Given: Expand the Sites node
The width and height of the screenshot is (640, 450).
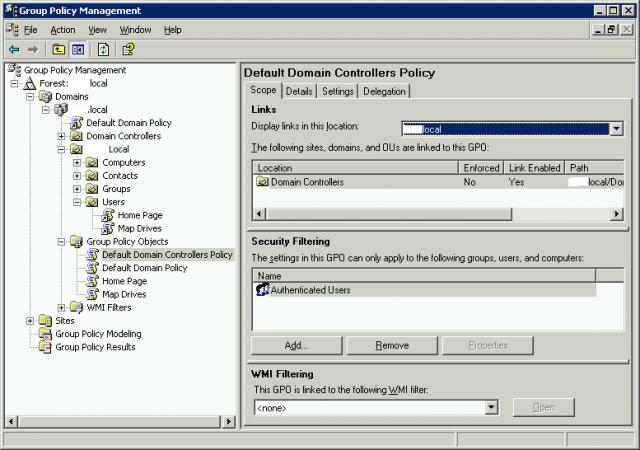Looking at the screenshot, I should 30,321.
